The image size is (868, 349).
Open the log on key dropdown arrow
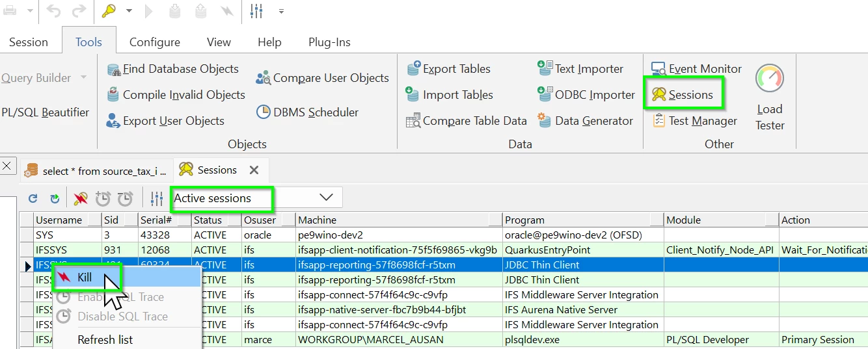click(129, 11)
